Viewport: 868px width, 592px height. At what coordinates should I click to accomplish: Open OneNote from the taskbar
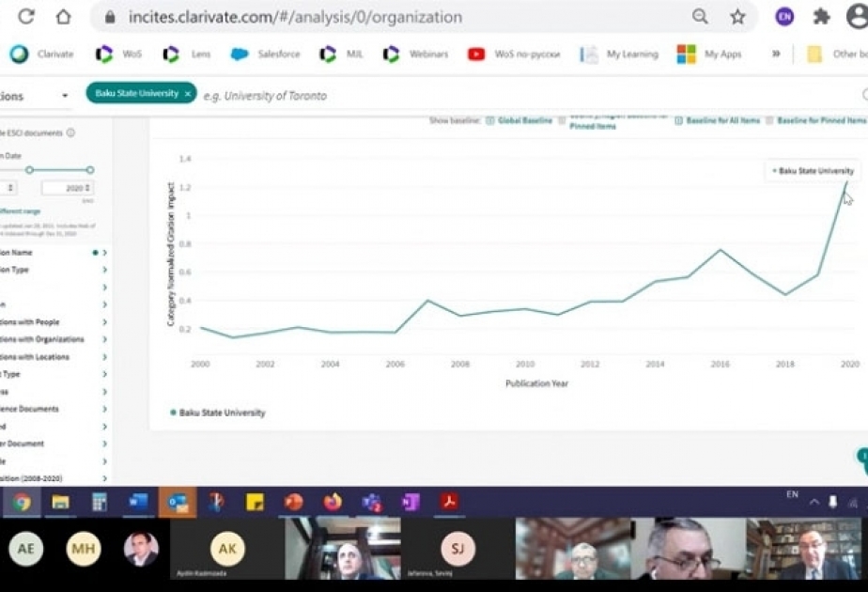coord(411,503)
